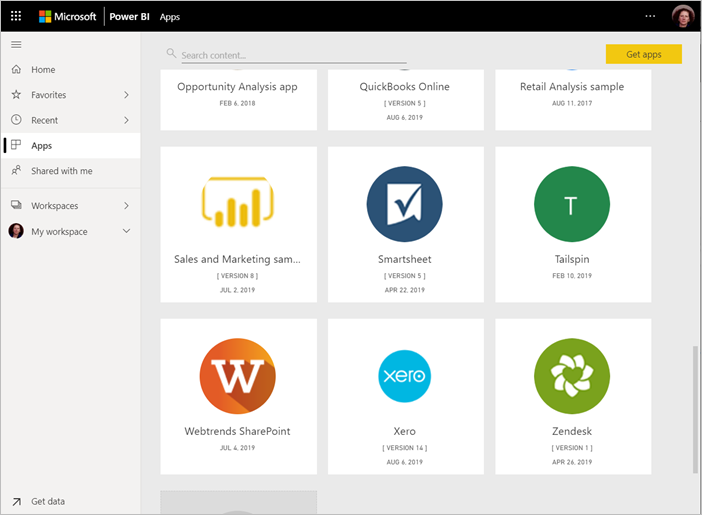Click the Microsoft logo
This screenshot has height=515, width=702.
[68, 17]
